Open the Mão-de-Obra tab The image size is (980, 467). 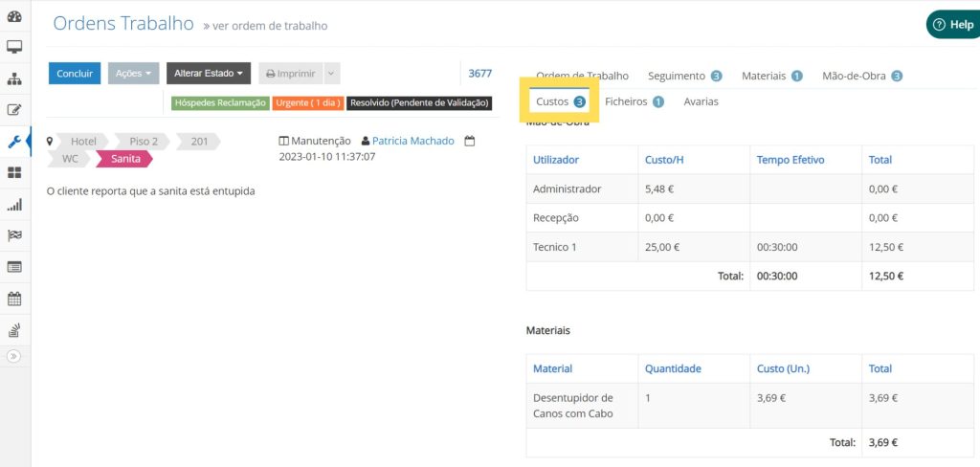point(861,76)
